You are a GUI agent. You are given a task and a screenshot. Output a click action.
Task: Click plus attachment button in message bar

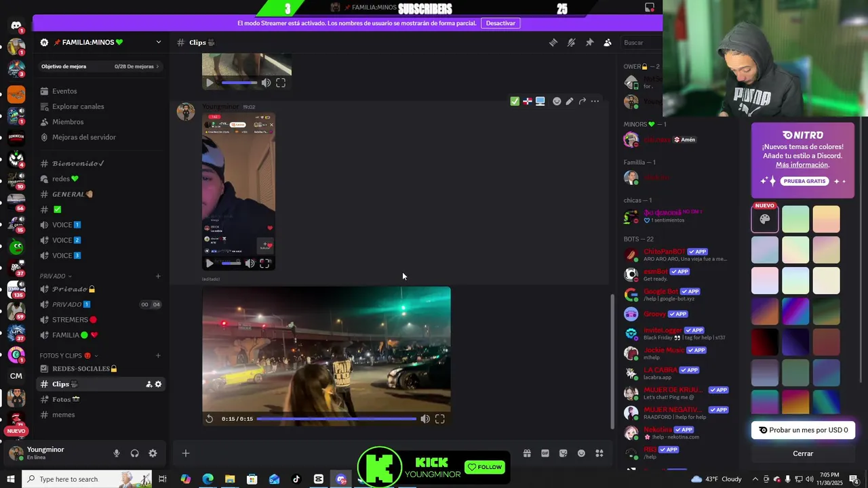[x=186, y=453]
